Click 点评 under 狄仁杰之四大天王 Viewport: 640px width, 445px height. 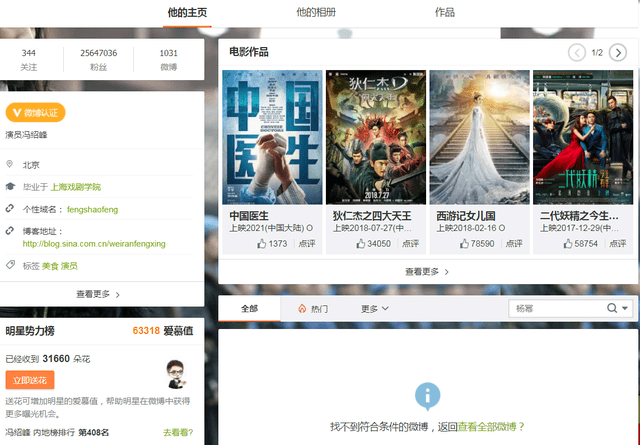click(x=411, y=244)
